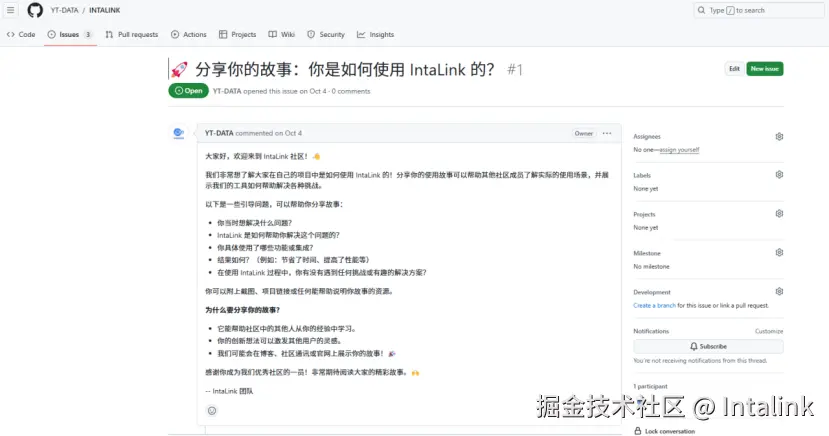Click the YT-DATA commenter avatar
The height and width of the screenshot is (436, 829).
[179, 133]
